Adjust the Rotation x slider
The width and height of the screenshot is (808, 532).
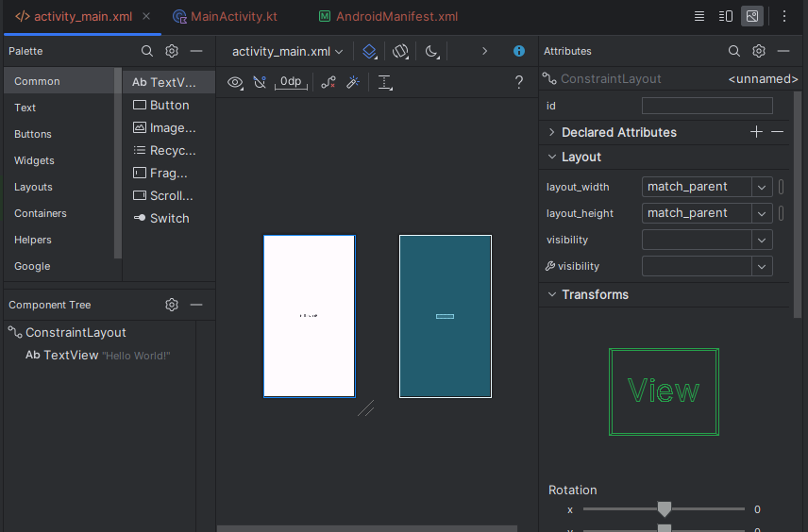[665, 508]
